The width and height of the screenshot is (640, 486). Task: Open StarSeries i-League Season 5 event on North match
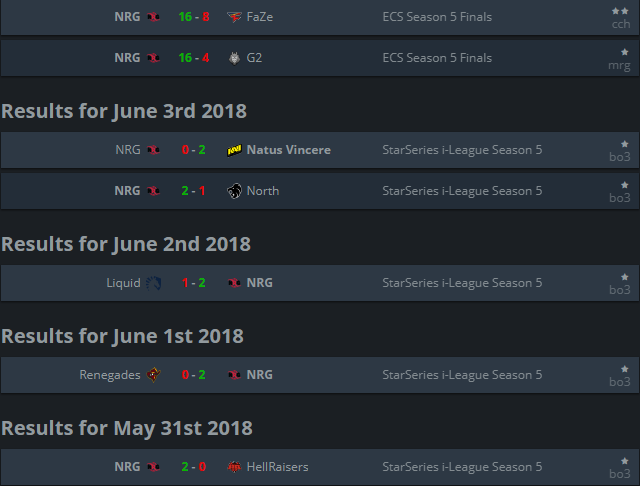(462, 191)
